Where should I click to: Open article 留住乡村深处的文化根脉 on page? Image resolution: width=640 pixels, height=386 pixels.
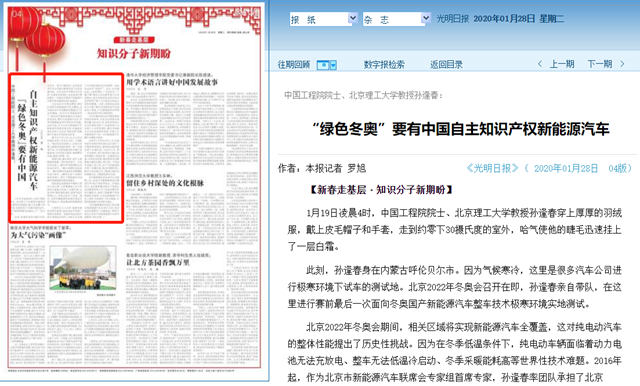(165, 183)
